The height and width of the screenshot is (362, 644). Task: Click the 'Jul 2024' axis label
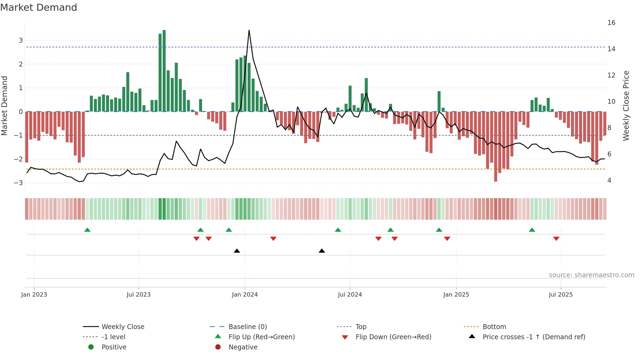(350, 294)
